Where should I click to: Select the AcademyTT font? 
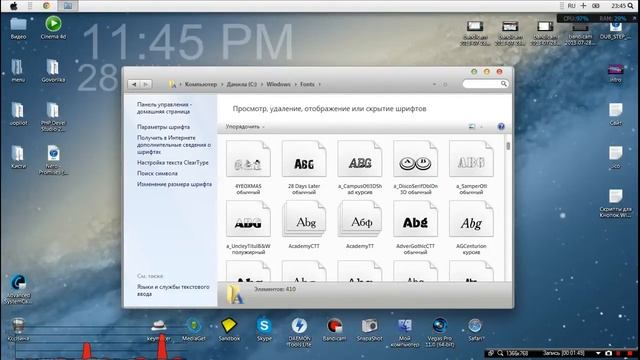click(x=360, y=224)
